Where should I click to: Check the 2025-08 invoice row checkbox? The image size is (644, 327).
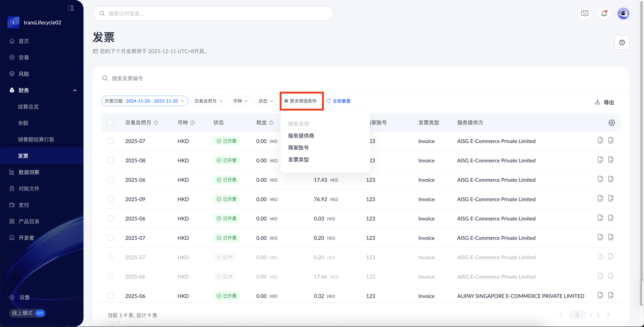tap(110, 160)
